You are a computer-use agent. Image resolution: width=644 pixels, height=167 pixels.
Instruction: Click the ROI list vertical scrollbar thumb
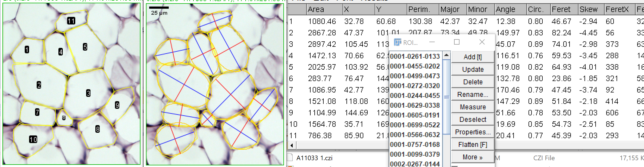[x=446, y=97]
